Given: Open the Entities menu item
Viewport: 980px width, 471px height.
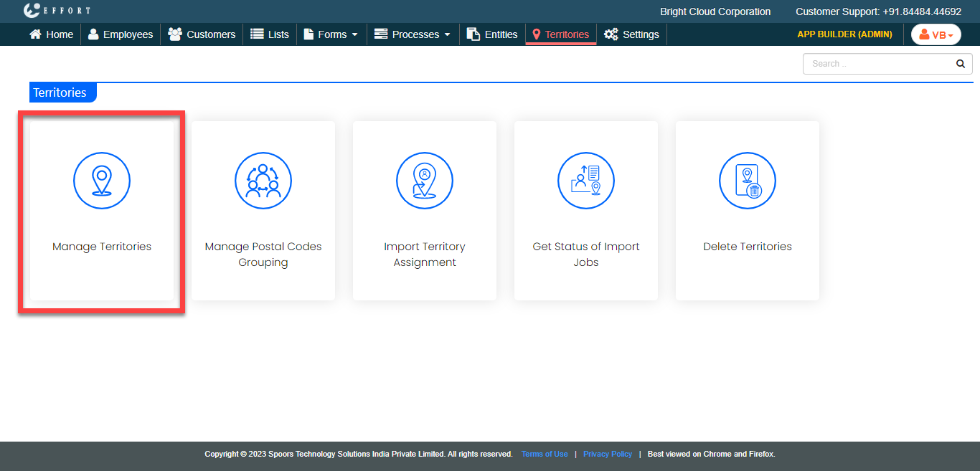Looking at the screenshot, I should (x=492, y=34).
